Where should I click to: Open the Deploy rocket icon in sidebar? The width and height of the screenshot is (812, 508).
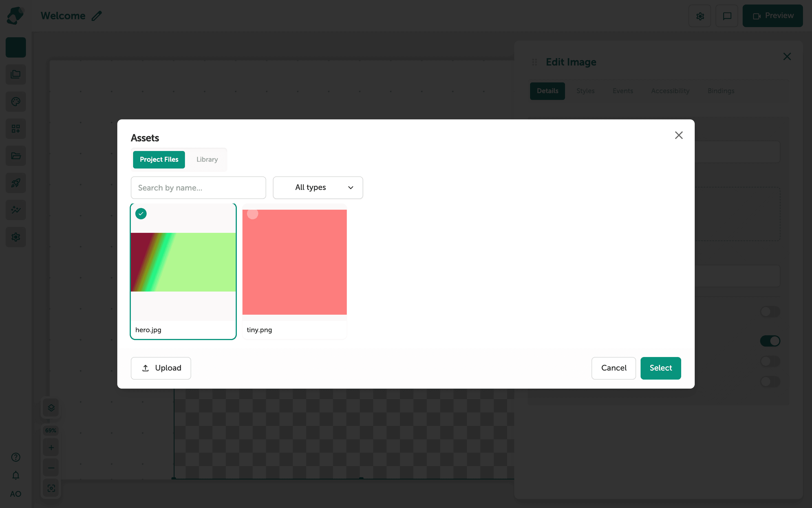tap(16, 183)
